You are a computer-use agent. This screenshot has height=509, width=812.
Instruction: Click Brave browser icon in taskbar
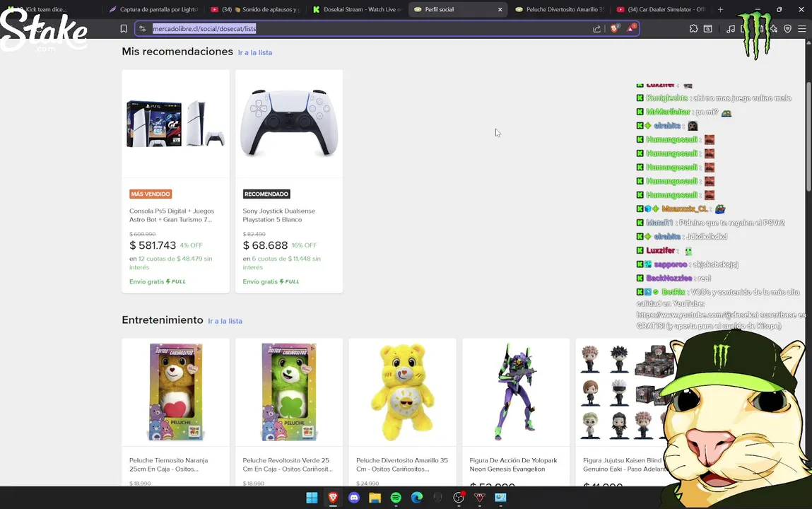pyautogui.click(x=333, y=498)
